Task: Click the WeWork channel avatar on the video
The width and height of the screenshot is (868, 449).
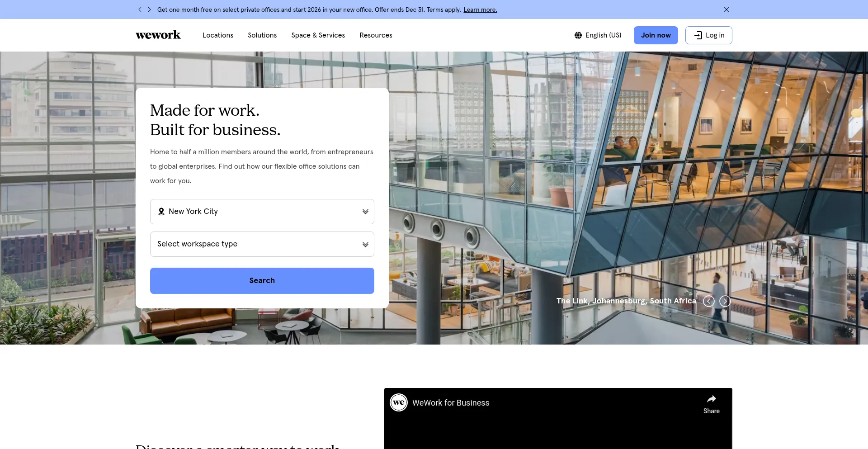Action: 398,402
